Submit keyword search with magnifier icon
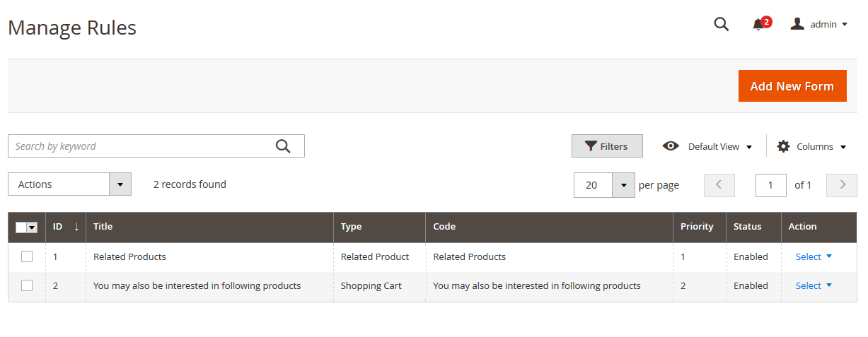This screenshot has height=337, width=868. point(283,146)
